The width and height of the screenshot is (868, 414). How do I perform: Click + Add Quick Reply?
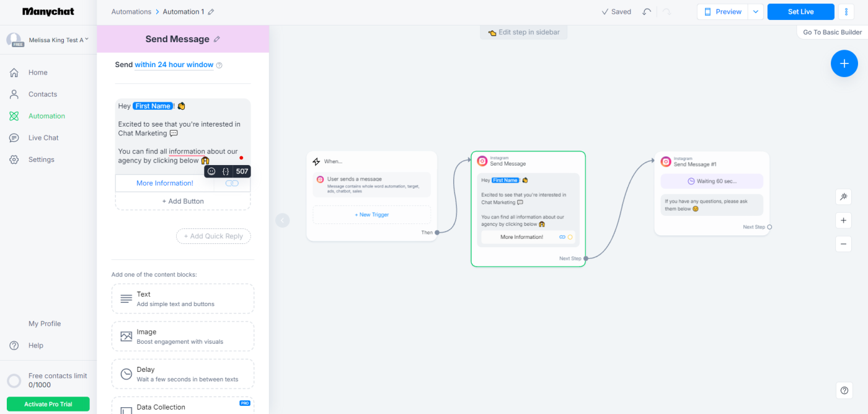tap(213, 236)
